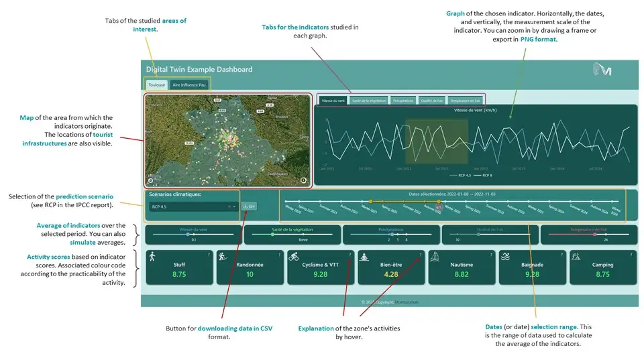
Task: Click the sailboat icon on Nautisme card
Action: click(x=435, y=256)
